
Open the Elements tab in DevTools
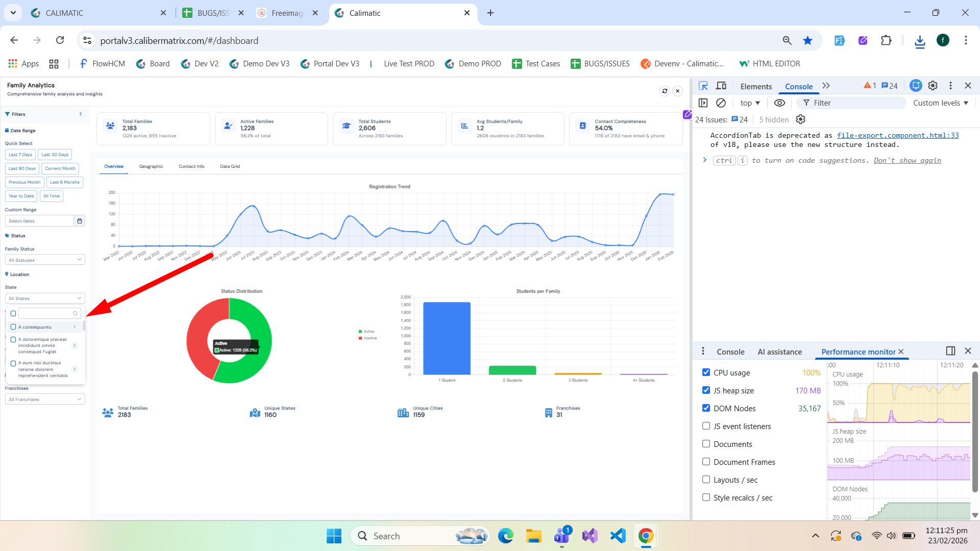click(x=755, y=86)
